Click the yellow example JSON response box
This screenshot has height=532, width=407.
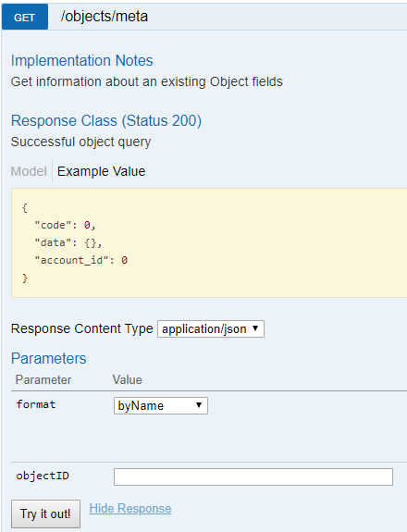click(209, 243)
